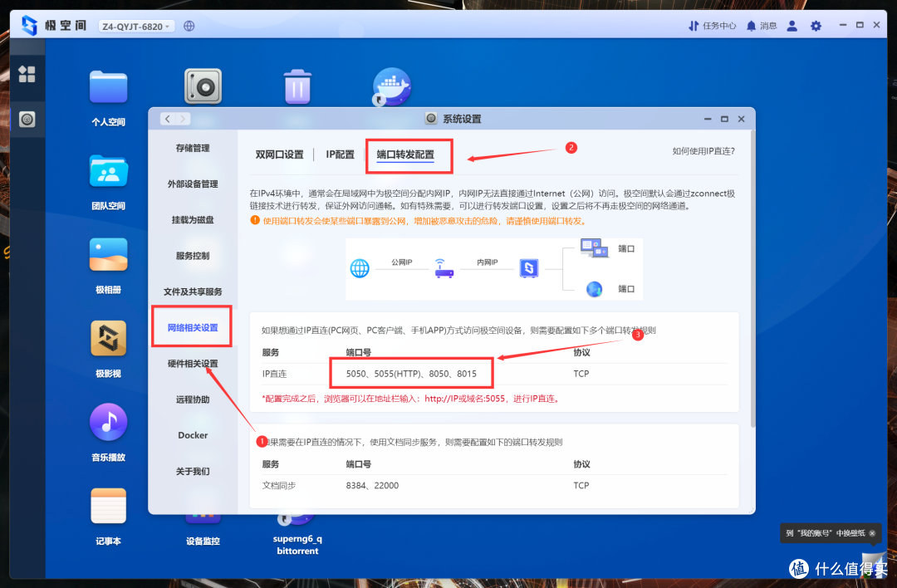Click the 如何使用IP直连? help link
This screenshot has width=897, height=588.
[703, 151]
